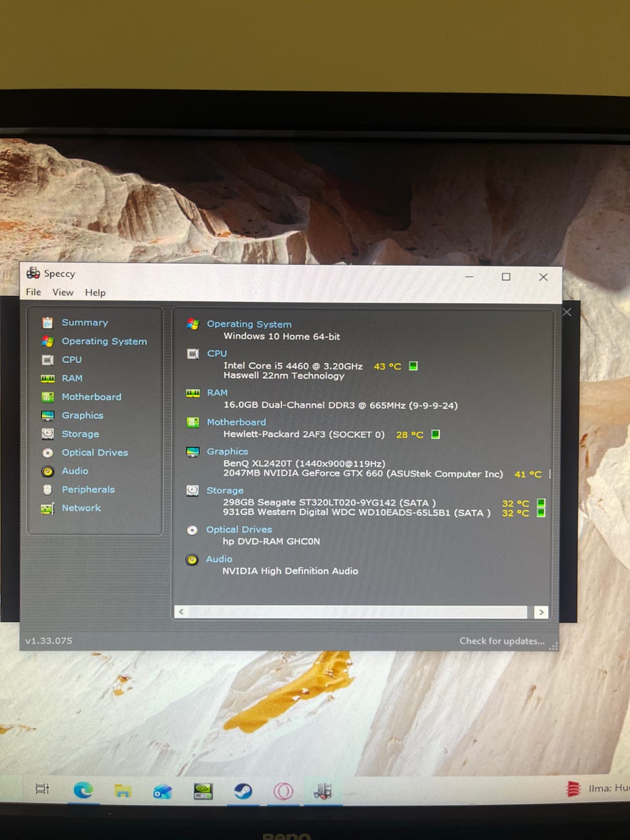Click the Ilma weather widget in taskbar
This screenshot has height=840, width=630.
coord(597,788)
